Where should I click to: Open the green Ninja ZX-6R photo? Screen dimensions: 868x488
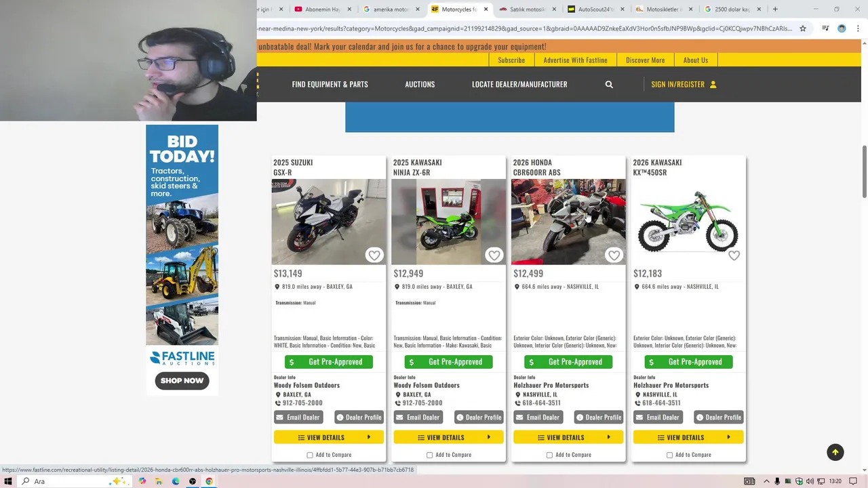click(x=449, y=222)
